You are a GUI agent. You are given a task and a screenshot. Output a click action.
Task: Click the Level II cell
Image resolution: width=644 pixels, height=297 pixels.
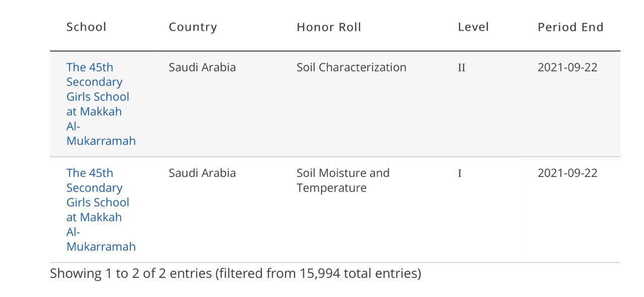click(x=461, y=67)
